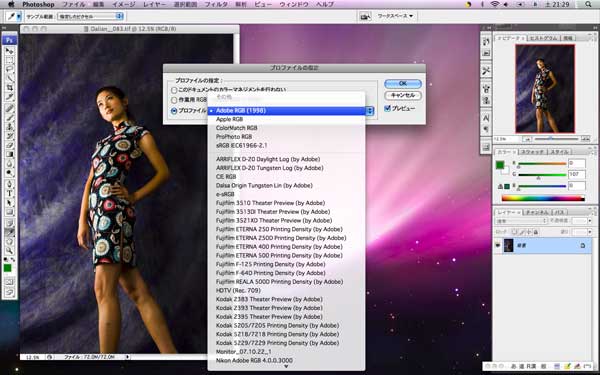The height and width of the screenshot is (375, 600).
Task: Open the フィルタ menu
Action: [x=216, y=5]
